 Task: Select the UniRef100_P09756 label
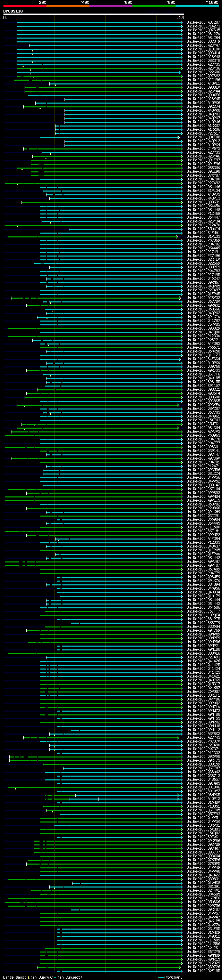click(x=203, y=906)
